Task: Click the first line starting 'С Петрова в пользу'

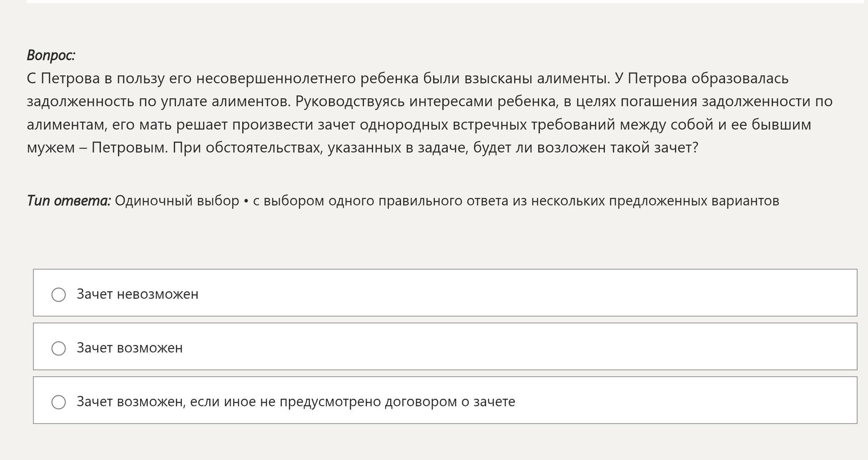Action: pos(408,79)
